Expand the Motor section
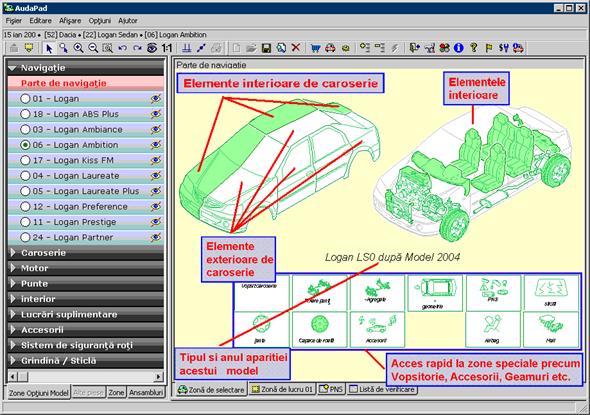 click(x=85, y=268)
